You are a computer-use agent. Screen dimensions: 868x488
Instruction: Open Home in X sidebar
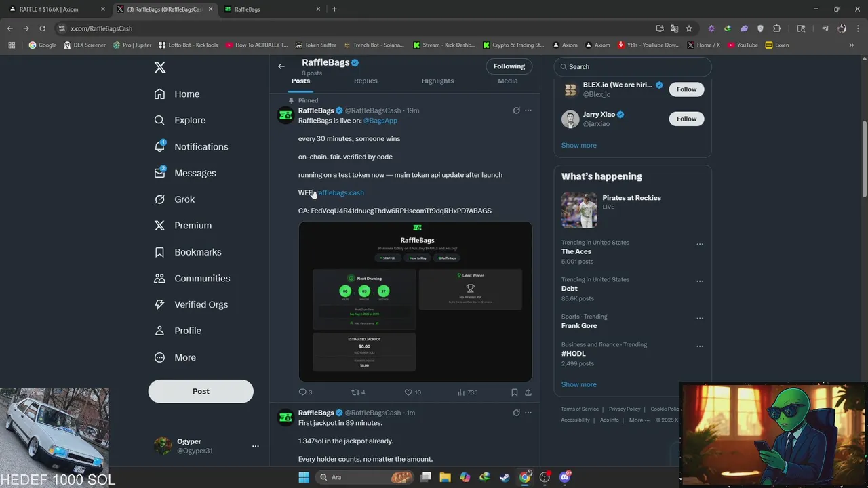(x=177, y=94)
